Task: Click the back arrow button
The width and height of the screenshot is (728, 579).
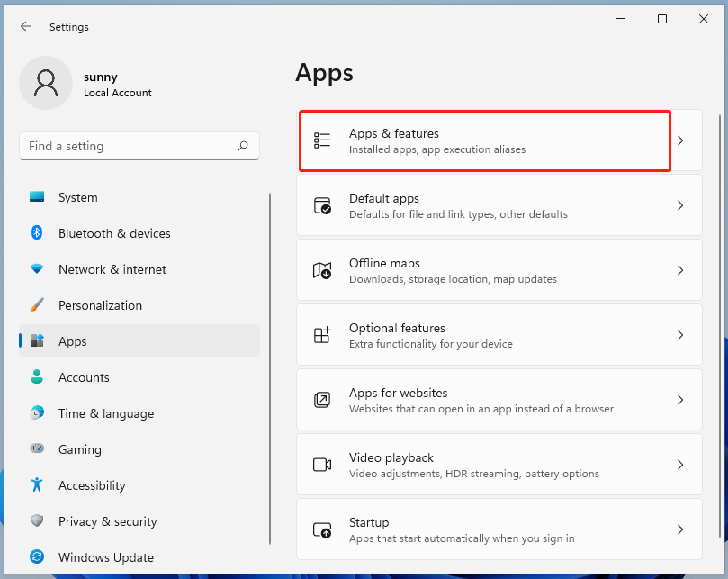Action: pos(26,26)
